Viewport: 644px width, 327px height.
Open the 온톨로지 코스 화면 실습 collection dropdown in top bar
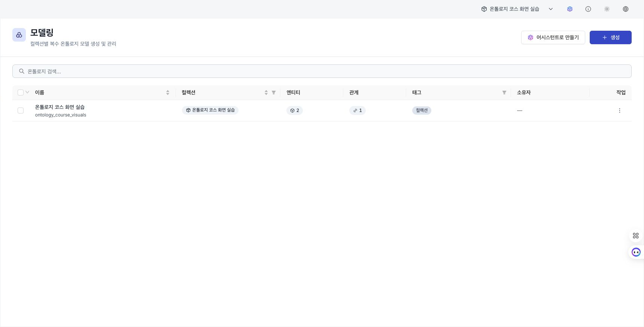(517, 9)
